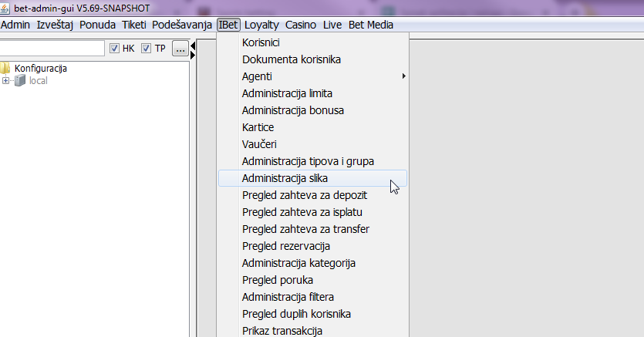
Task: Open the Izveštaj menu
Action: click(x=55, y=25)
